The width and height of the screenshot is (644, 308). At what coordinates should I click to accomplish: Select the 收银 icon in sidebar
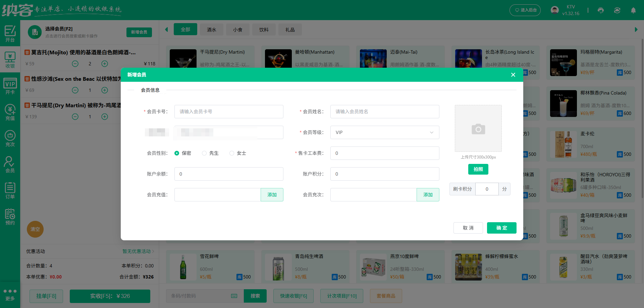[10, 59]
